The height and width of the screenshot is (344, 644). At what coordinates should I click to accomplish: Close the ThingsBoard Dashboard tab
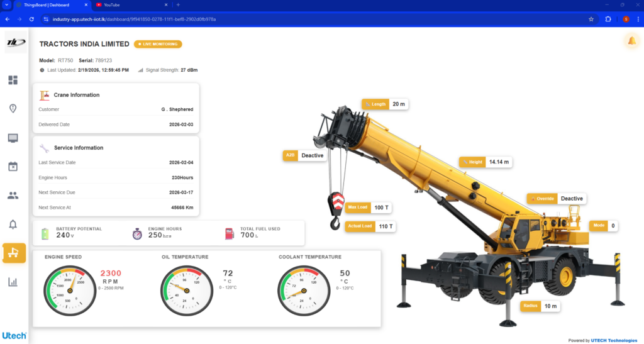86,5
